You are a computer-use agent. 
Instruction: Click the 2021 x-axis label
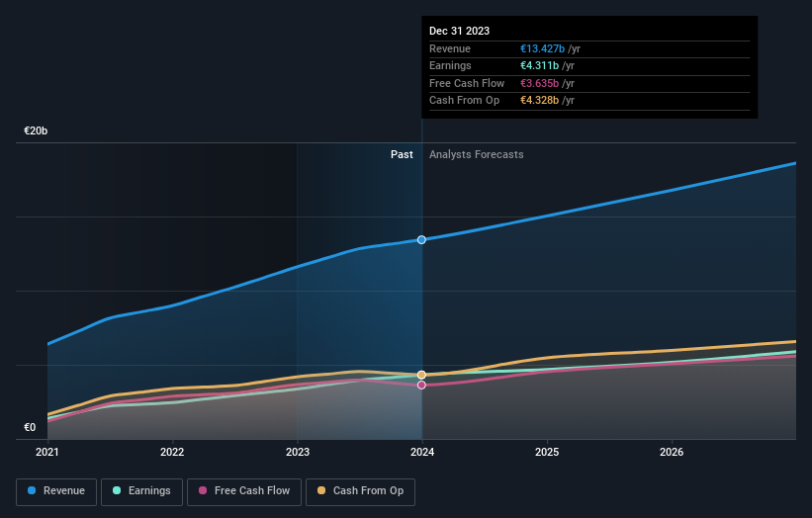coord(47,452)
